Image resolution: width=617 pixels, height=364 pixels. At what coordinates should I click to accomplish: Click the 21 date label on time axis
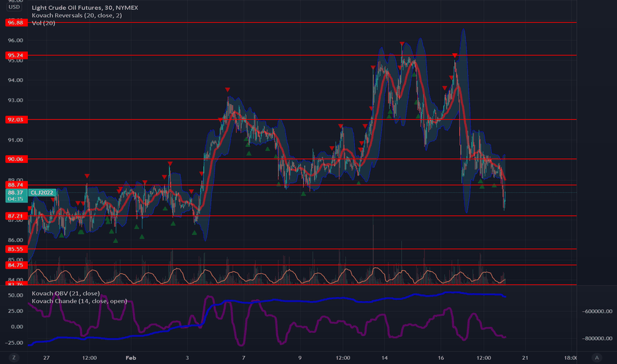click(x=525, y=357)
